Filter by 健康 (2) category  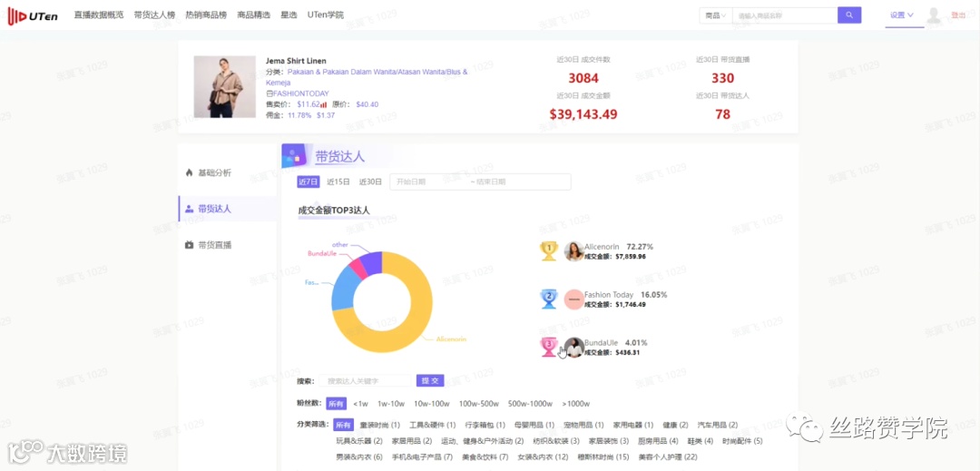[676, 426]
